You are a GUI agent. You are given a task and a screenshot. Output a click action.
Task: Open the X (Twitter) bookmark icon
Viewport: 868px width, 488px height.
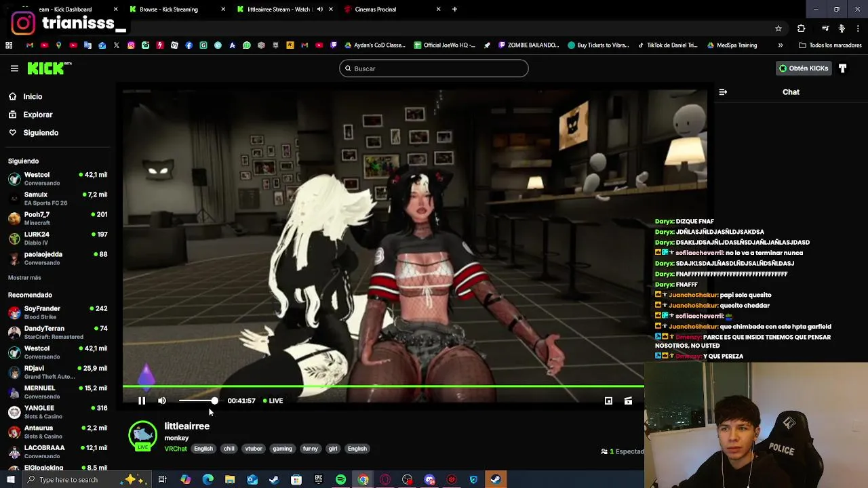117,45
